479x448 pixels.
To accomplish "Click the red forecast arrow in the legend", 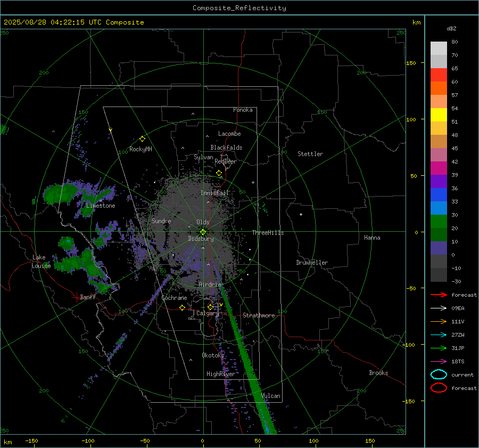I will click(439, 295).
